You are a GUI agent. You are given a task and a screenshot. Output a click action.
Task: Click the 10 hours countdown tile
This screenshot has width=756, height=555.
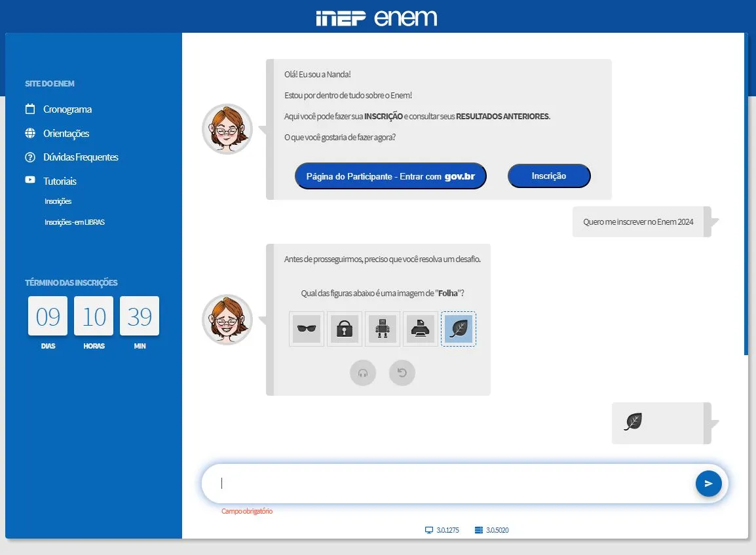(x=94, y=316)
